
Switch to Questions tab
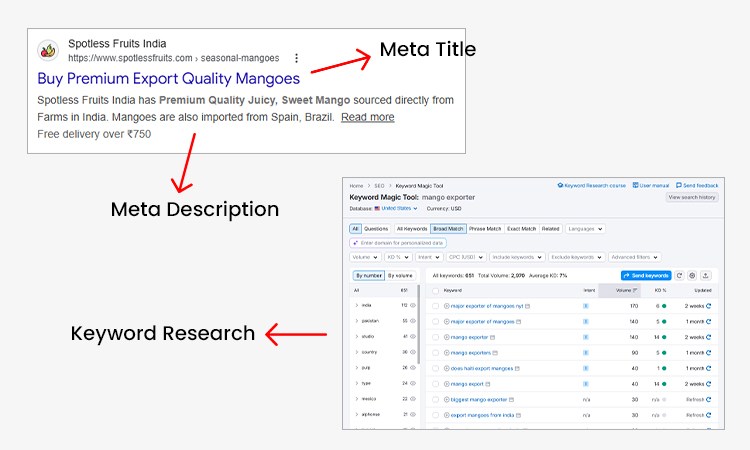click(376, 229)
